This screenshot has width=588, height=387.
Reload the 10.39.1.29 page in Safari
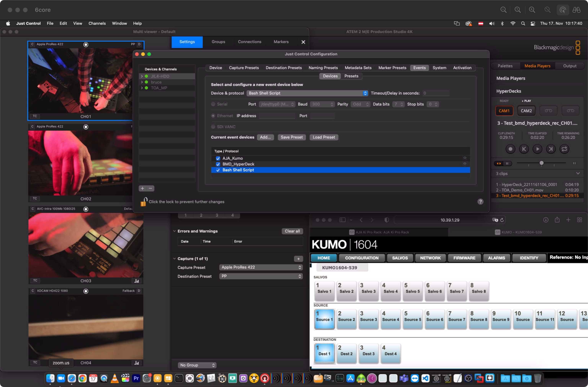(502, 220)
